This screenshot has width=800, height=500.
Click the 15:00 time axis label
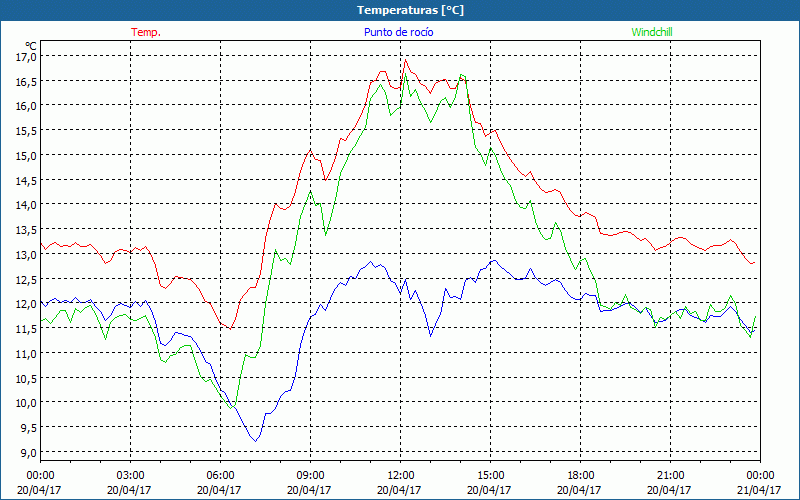click(490, 476)
